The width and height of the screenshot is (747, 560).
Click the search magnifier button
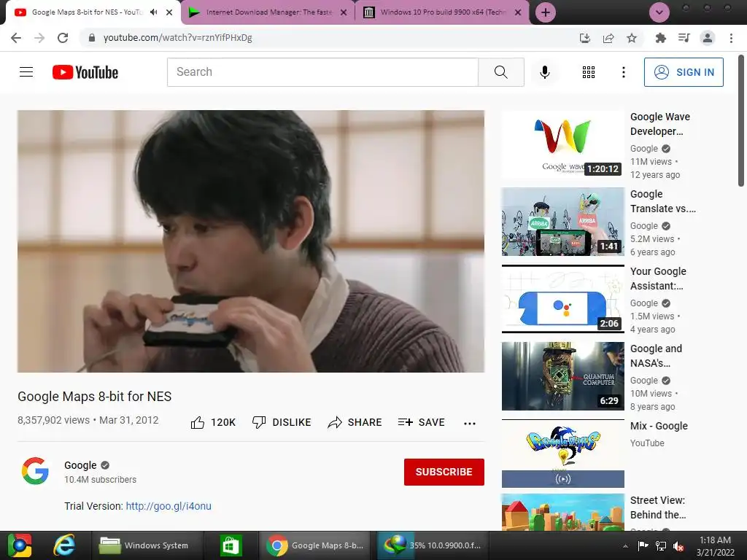click(x=501, y=72)
